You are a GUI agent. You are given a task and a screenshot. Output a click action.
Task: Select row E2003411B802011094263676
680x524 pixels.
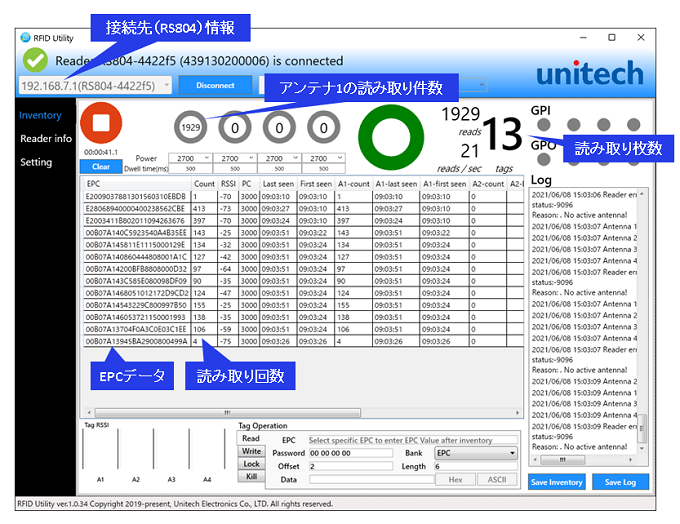coord(304,221)
